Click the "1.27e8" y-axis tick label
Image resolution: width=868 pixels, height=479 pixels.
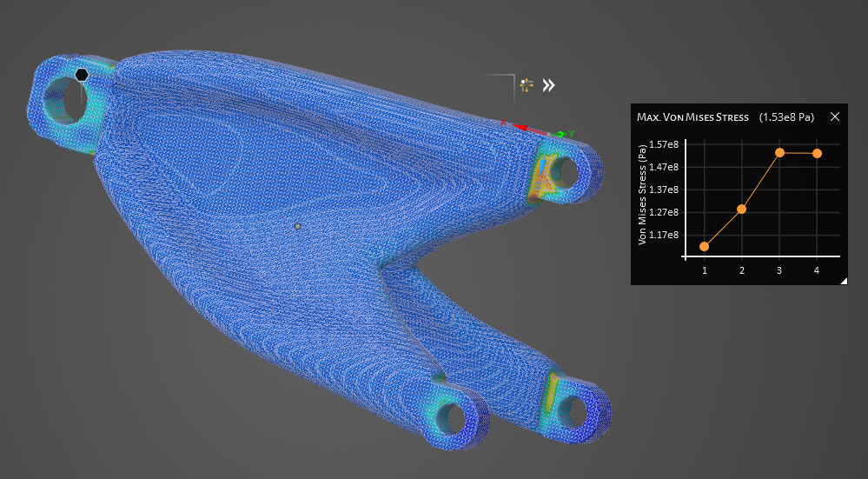(x=663, y=213)
